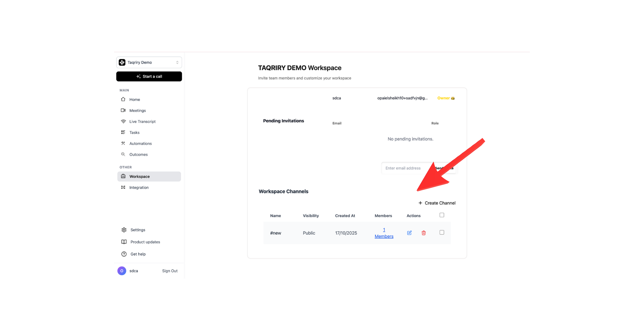Open Outcomes via the magnifier icon

(123, 154)
